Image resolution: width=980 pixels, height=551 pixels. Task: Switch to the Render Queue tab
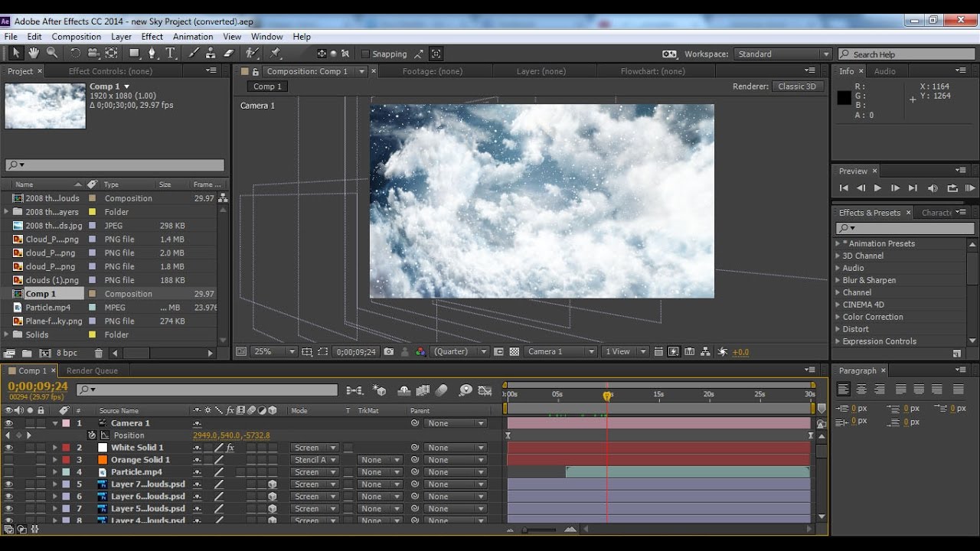pos(92,370)
